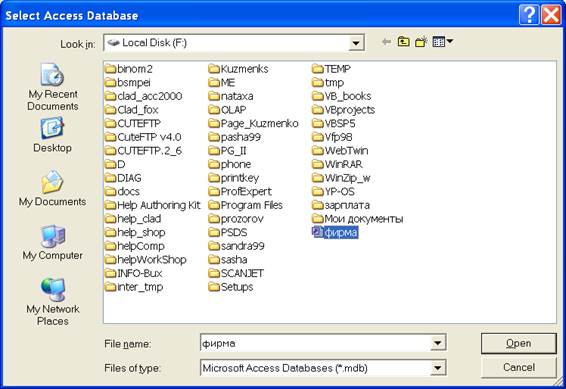Screen dimensions: 566x389
Task: Select the DIAG folder
Action: pyautogui.click(x=123, y=178)
